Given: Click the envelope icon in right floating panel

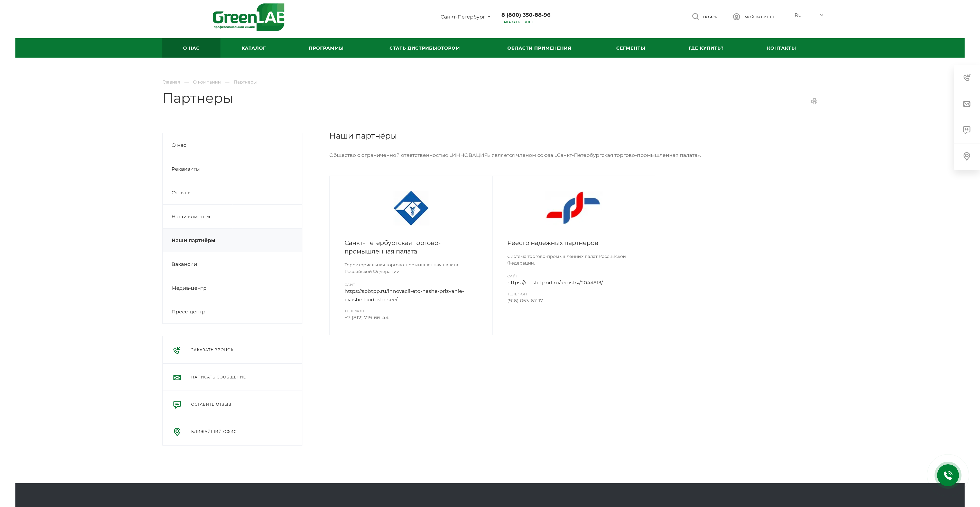Looking at the screenshot, I should pos(966,104).
